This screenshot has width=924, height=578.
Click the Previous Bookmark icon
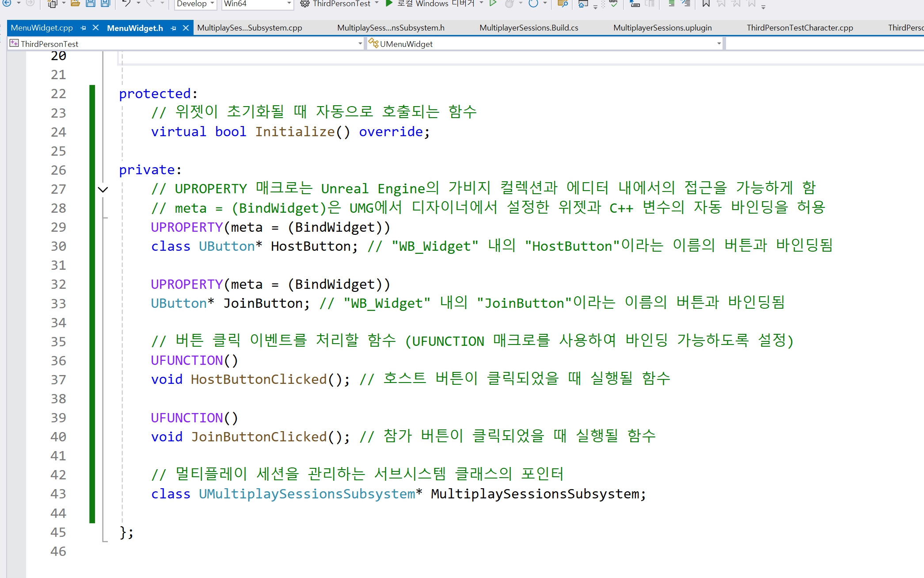[x=721, y=4]
